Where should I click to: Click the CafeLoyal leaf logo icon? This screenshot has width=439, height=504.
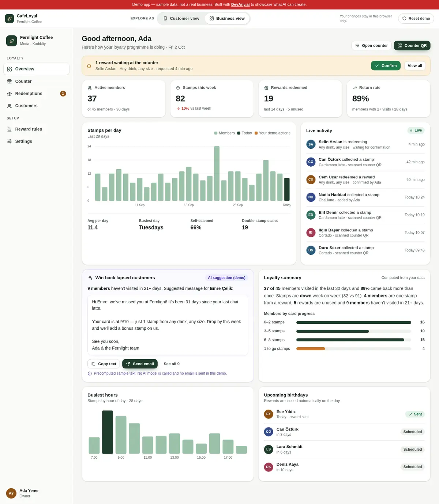10,18
